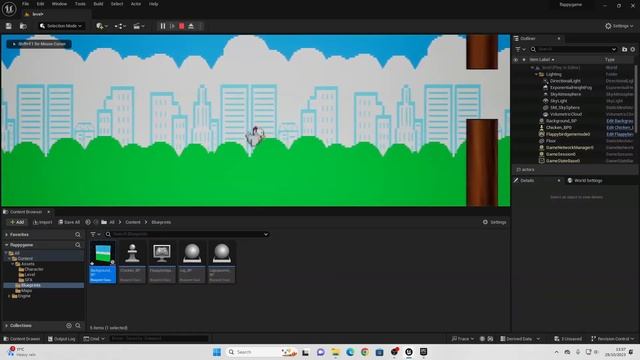The height and width of the screenshot is (360, 640).
Task: Expand the Engine folder in the tree
Action: pyautogui.click(x=9, y=296)
